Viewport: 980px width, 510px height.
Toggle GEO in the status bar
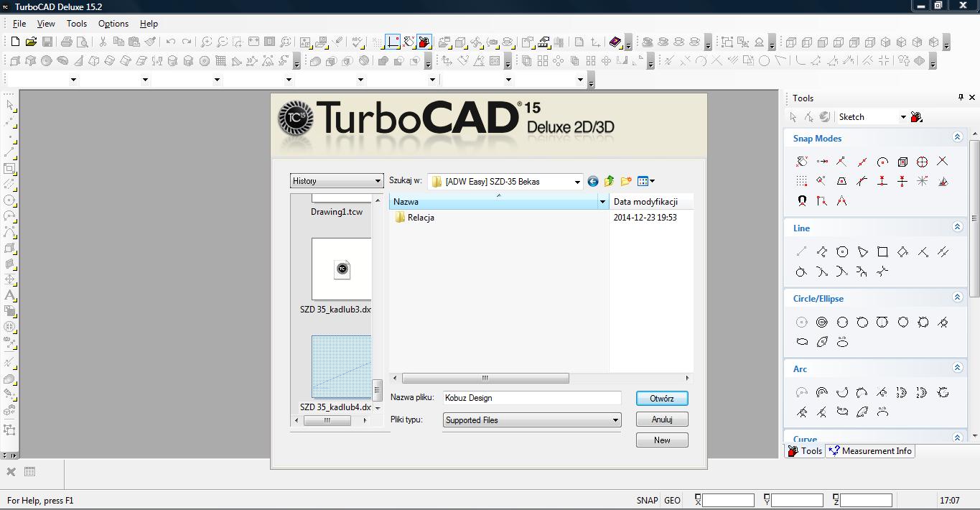tap(672, 501)
